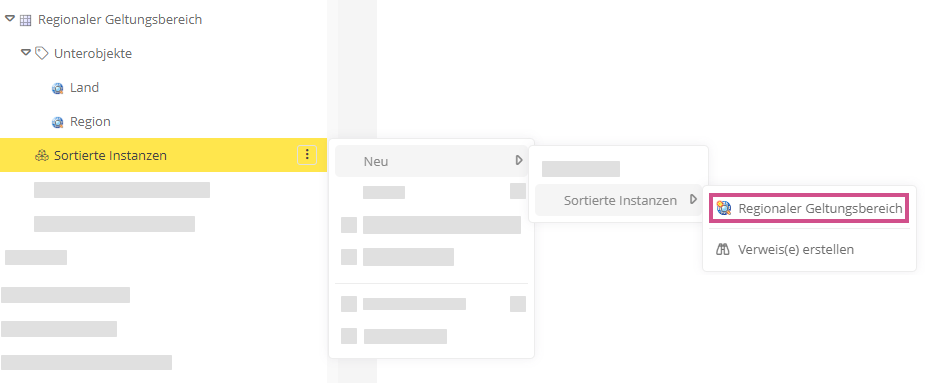This screenshot has width=925, height=383.
Task: Click the globe icon beside Region
Action: click(57, 122)
